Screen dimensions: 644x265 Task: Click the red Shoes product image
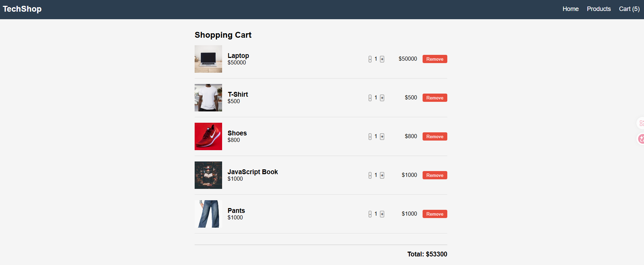[208, 136]
